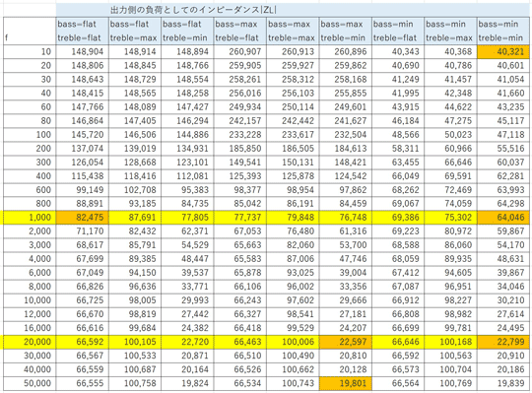Click the cell with value 64,046
Viewport: 532px width, 393px height.
point(502,218)
